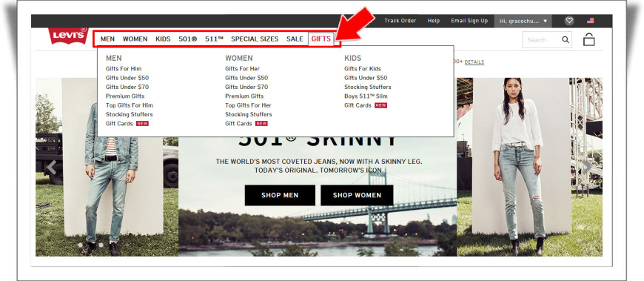Click the SHOP WOMEN button
This screenshot has width=644, height=281.
357,195
